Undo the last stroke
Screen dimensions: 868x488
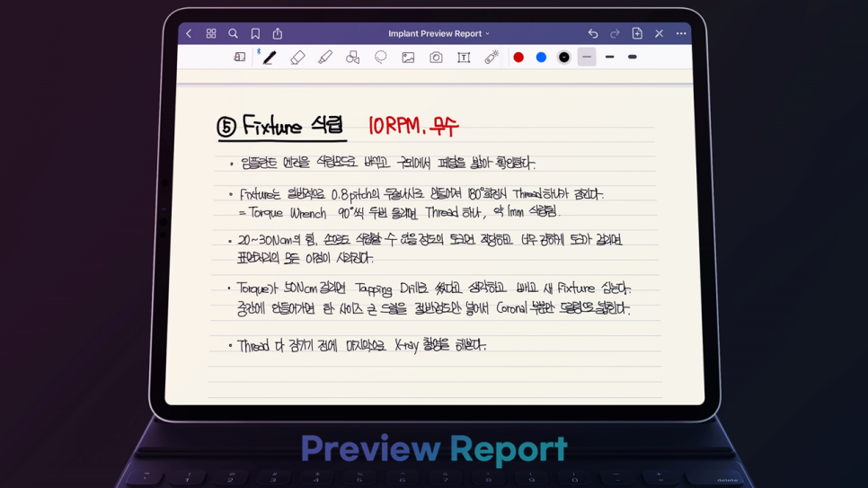(x=593, y=34)
